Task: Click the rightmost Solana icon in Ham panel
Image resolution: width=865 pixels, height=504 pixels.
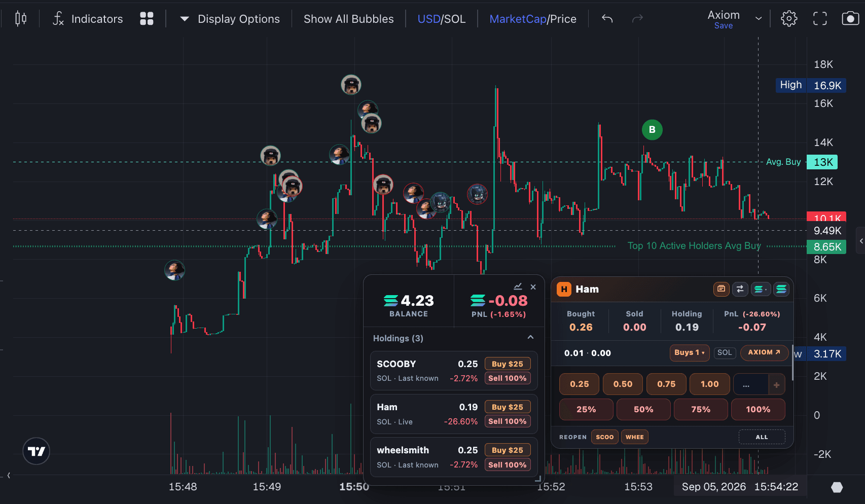Action: click(x=781, y=289)
